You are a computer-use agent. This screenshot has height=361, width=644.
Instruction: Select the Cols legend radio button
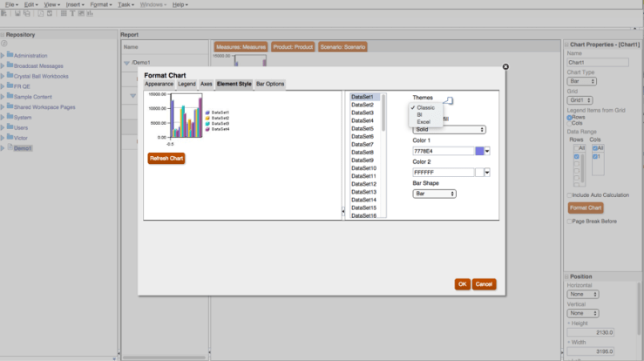click(570, 123)
